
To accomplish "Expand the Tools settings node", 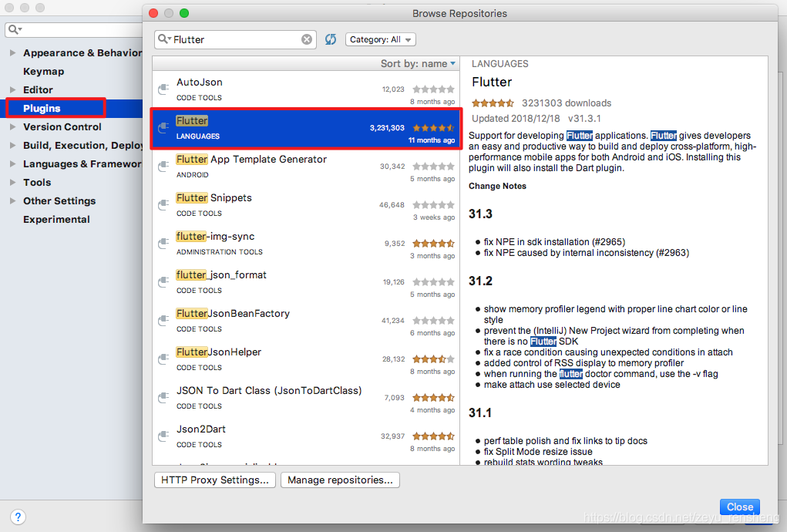I will (x=12, y=182).
